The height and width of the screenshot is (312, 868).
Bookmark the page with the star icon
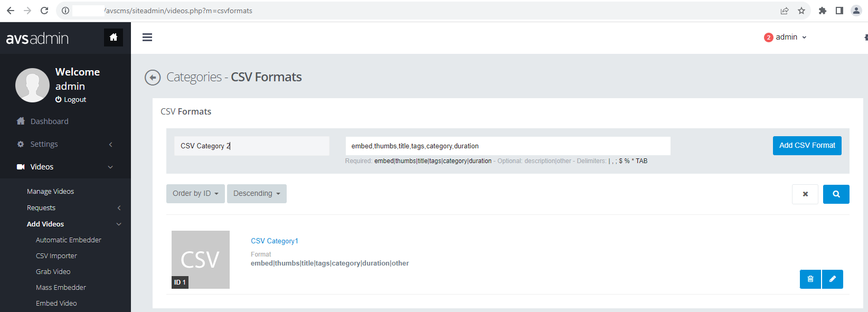(801, 11)
